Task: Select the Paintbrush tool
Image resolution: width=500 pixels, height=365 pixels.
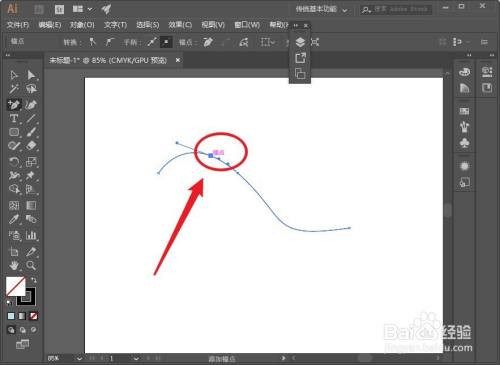Action: point(31,132)
